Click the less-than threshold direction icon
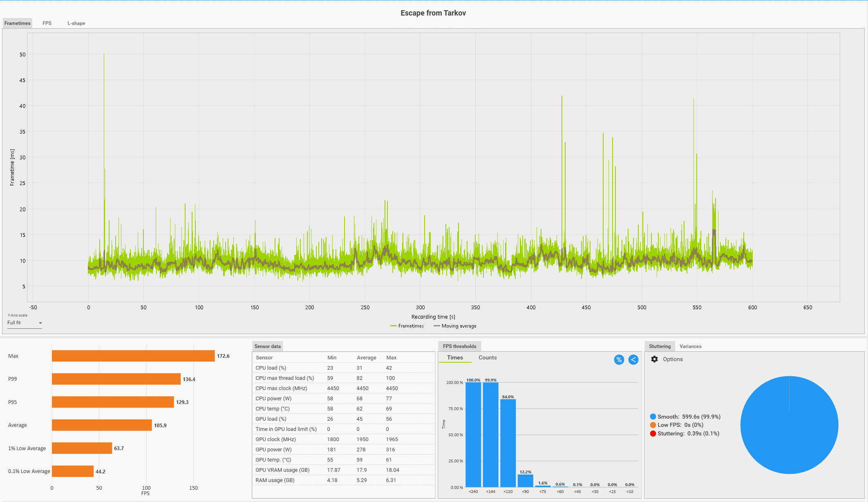The width and height of the screenshot is (868, 502). [x=633, y=360]
